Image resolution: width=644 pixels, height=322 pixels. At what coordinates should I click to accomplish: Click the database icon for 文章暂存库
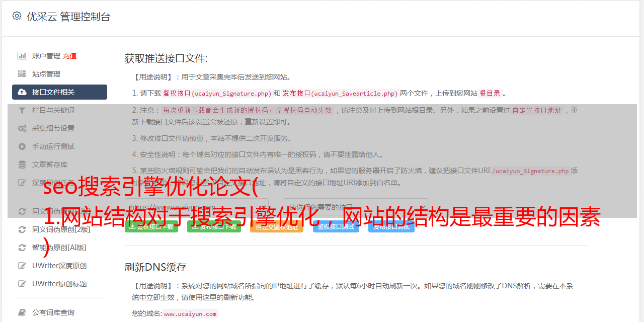point(22,165)
